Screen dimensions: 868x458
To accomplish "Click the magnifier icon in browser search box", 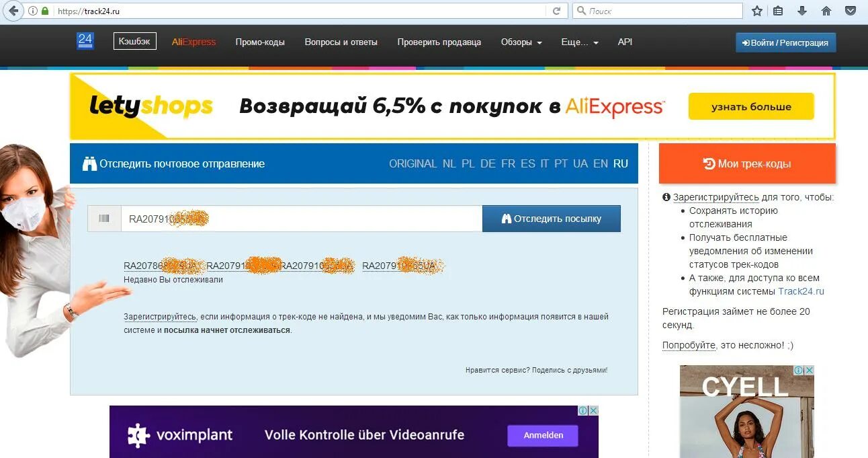I will [x=581, y=11].
